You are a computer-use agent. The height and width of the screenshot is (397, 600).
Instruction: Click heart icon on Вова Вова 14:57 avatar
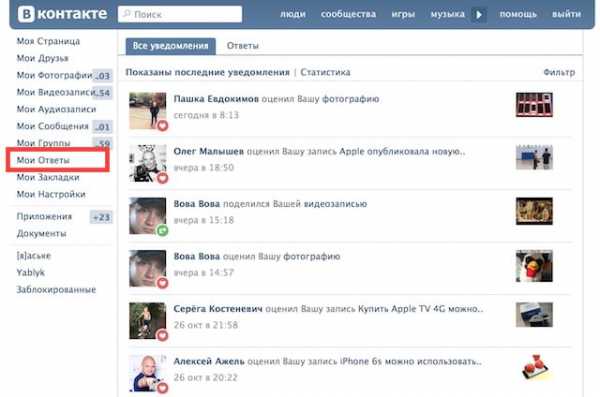pos(163,283)
